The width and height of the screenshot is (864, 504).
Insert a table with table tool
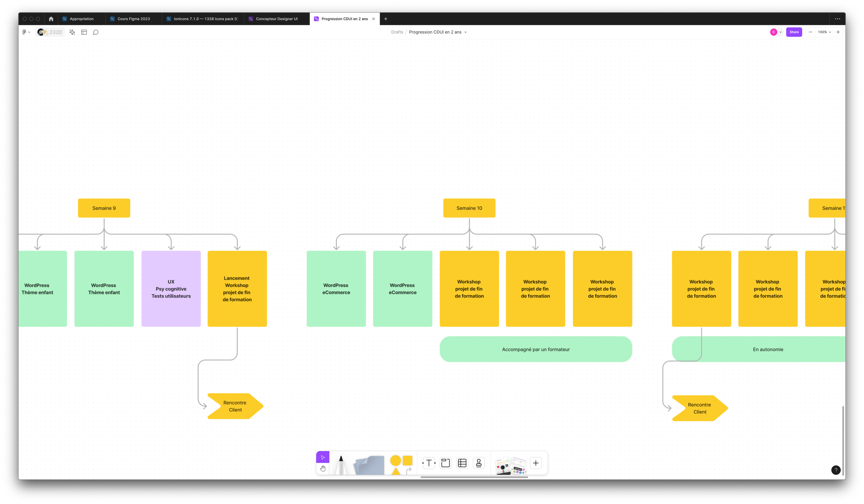pos(462,463)
